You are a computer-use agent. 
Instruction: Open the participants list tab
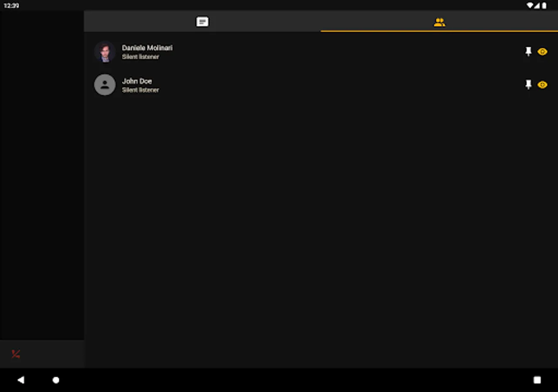(439, 22)
